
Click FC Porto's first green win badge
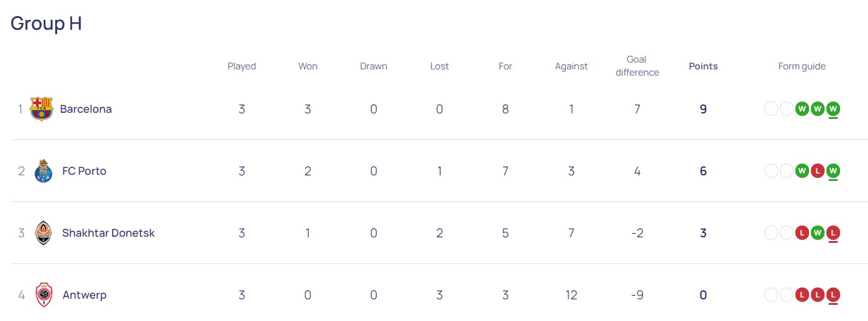pos(802,171)
